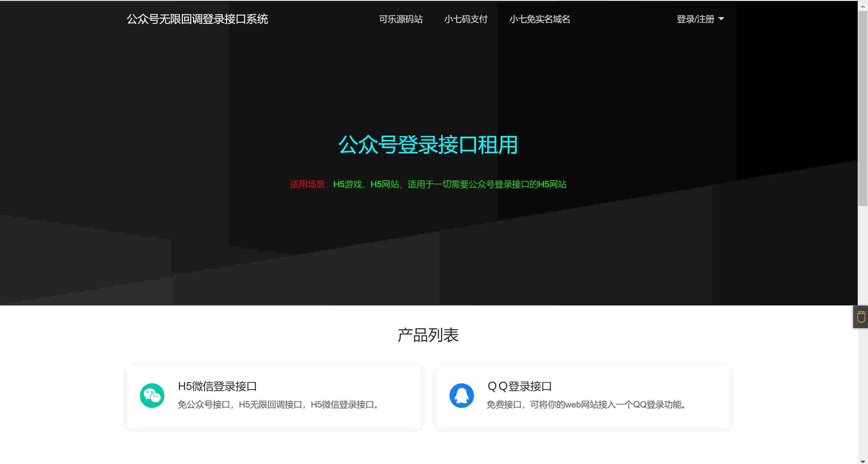Open the QQ登录接口 product title

click(519, 386)
